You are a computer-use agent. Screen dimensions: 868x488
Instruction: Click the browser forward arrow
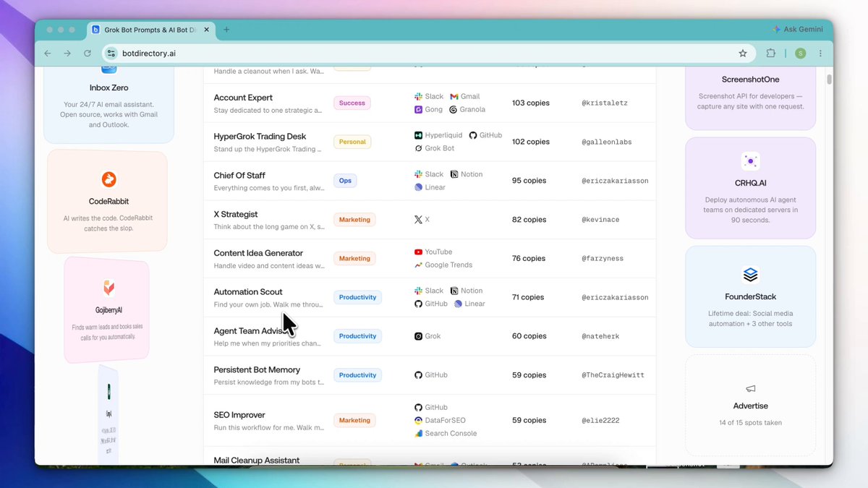pyautogui.click(x=67, y=53)
